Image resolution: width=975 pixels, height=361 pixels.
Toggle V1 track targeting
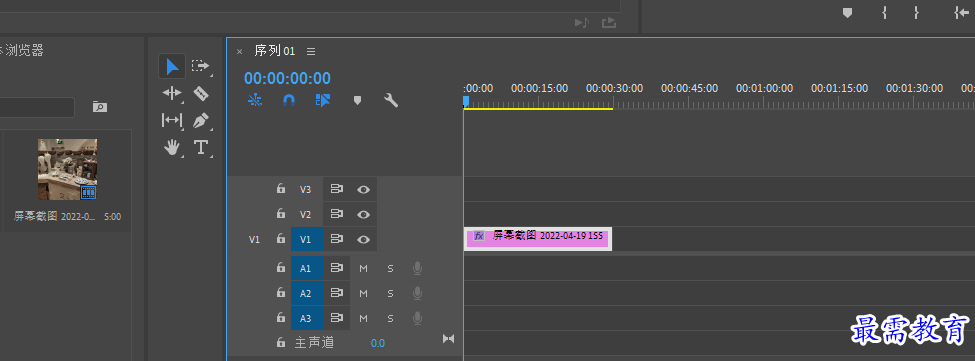307,239
